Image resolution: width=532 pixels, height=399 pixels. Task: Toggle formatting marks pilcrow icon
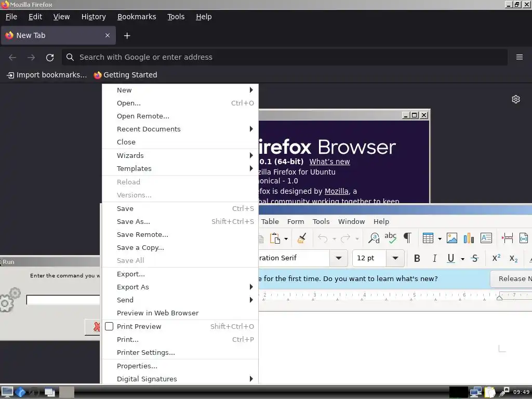407,238
